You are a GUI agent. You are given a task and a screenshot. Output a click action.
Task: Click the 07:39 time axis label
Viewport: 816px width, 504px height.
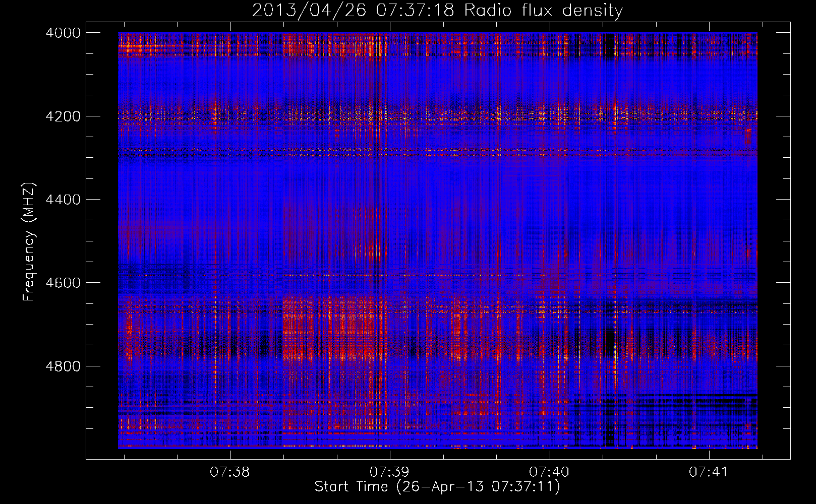(389, 472)
